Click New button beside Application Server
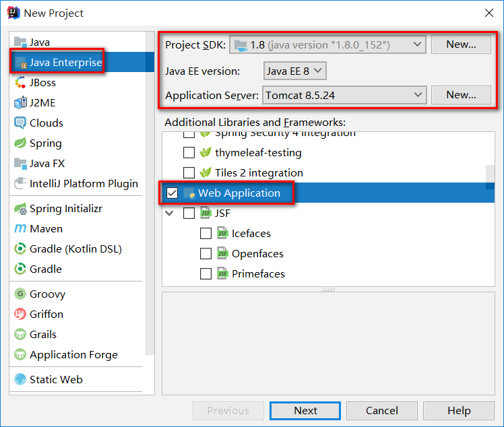504x427 pixels. [461, 95]
